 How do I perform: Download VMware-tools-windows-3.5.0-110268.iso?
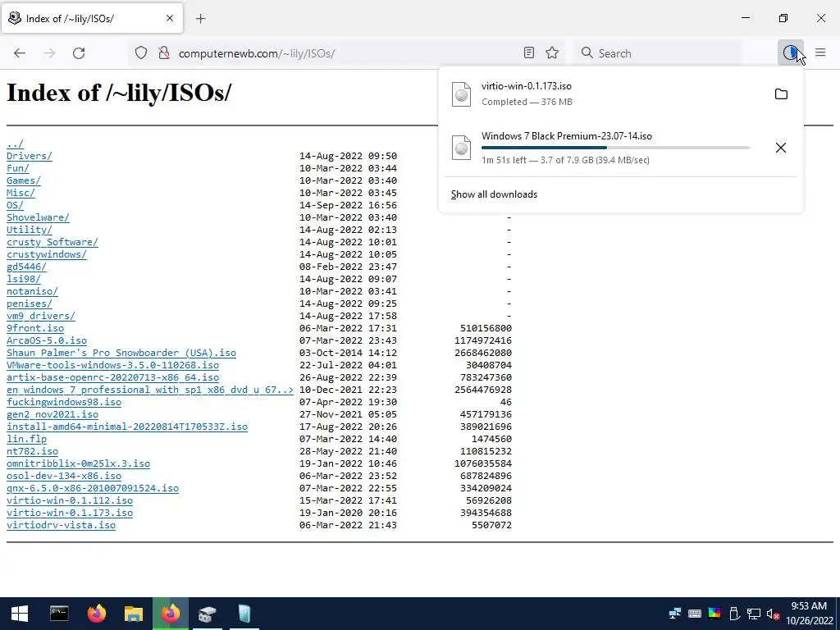(112, 365)
